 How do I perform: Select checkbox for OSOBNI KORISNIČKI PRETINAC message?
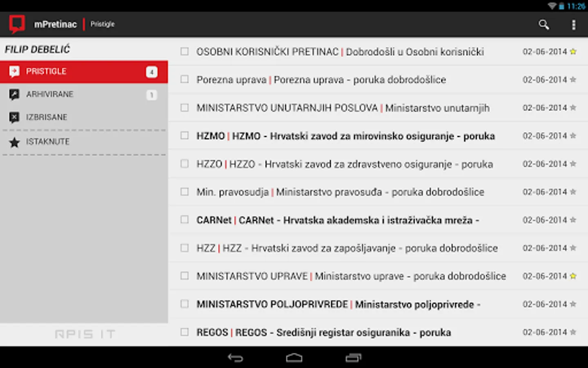point(185,52)
